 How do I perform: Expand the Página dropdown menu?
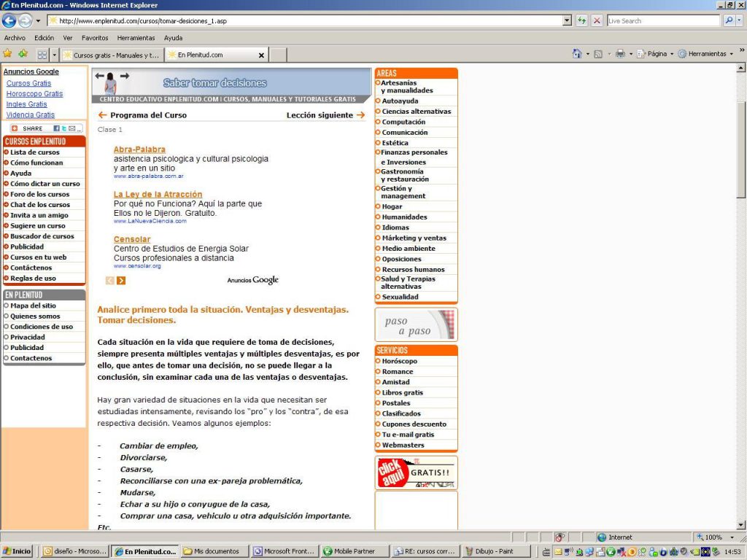pos(655,54)
